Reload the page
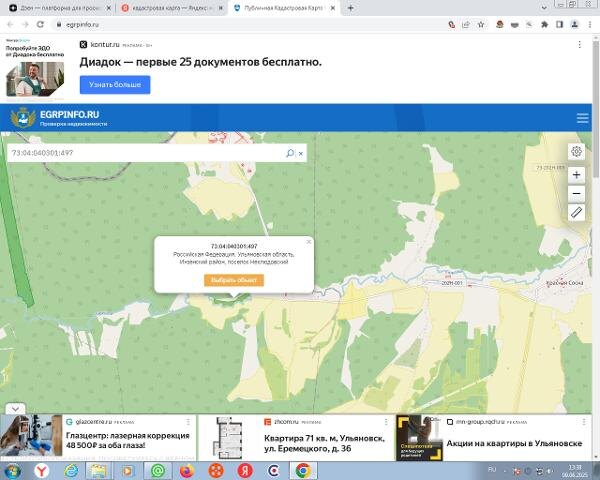The image size is (600, 480). tap(40, 24)
